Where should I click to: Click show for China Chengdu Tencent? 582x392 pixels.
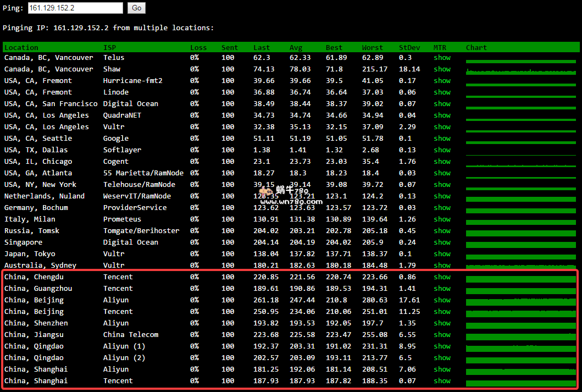442,277
